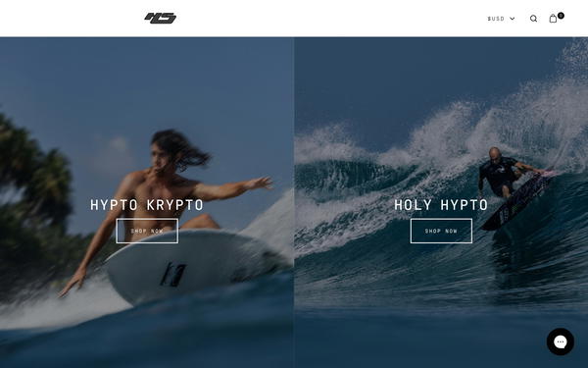Click Shop Now under Hypto Krypto
Screen dimensions: 588x368
[x=147, y=231]
